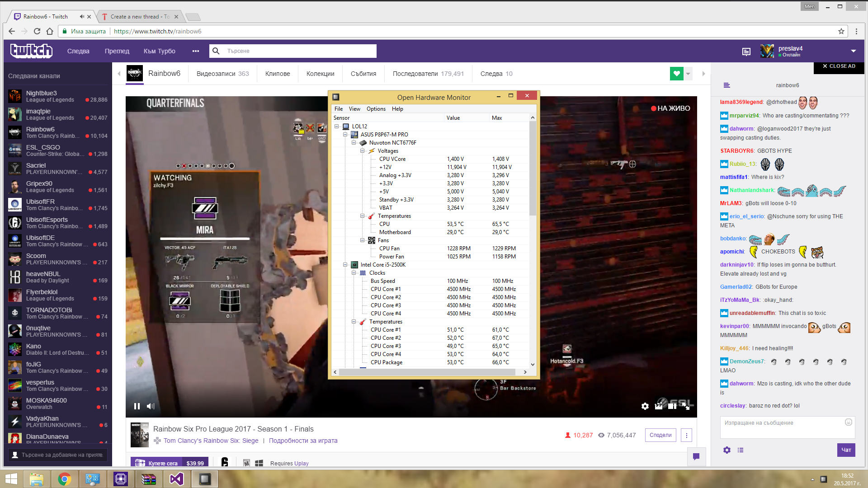Click the Чат send button
Screen dimensions: 868x488
846,450
